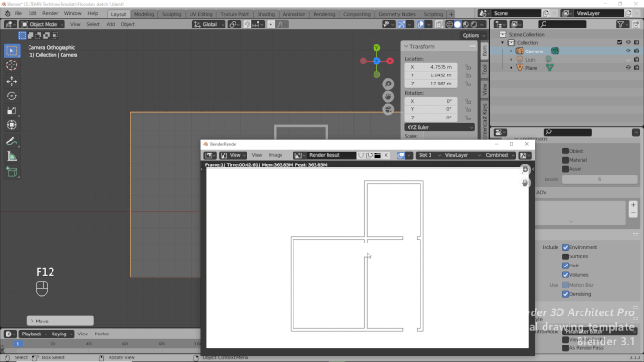Open the File menu
Screen dimensions: 644x362
coord(18,13)
